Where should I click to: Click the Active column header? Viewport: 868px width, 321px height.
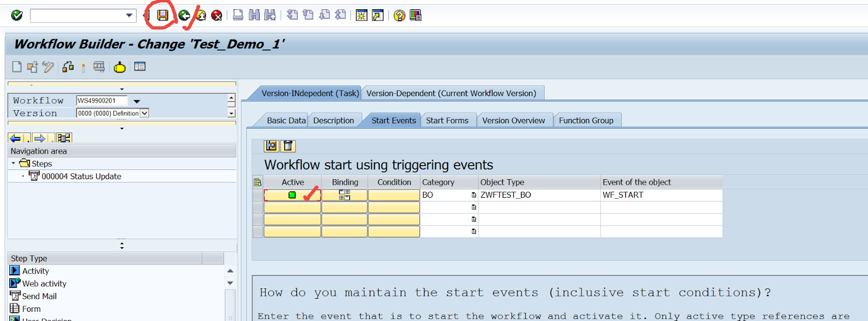click(292, 182)
